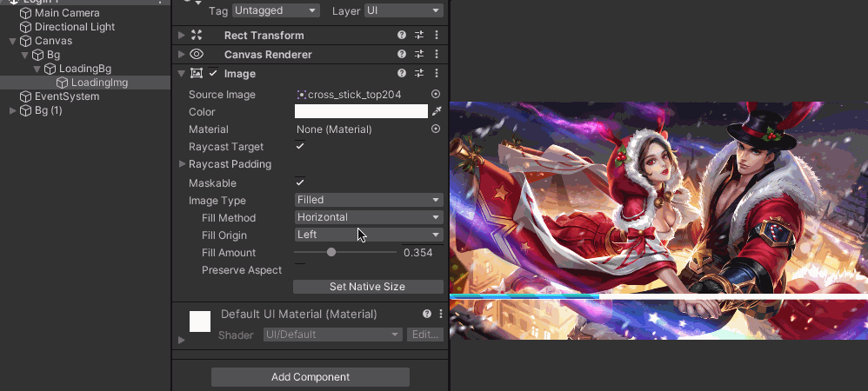Expand the Raycast Padding foldout
868x391 pixels.
[182, 163]
